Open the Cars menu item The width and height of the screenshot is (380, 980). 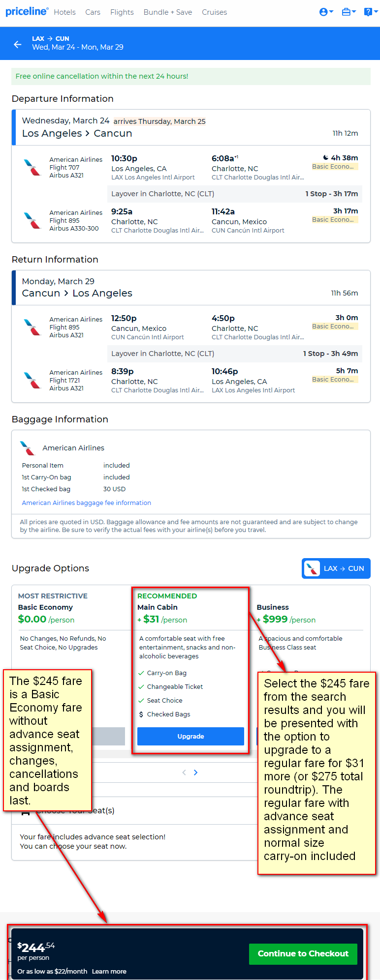(x=93, y=12)
